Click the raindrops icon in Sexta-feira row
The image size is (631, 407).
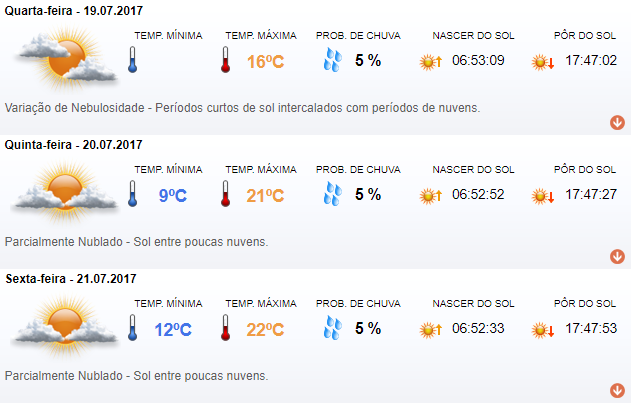pos(333,328)
